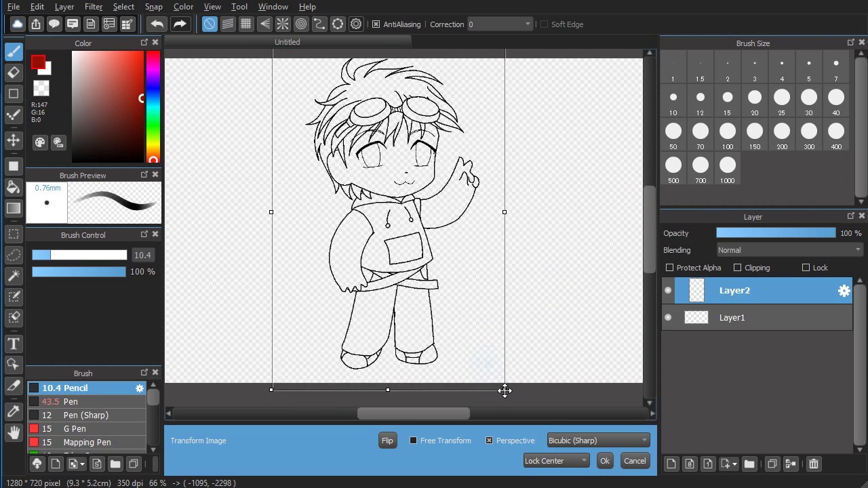This screenshot has height=488, width=868.
Task: Enable the Clipping option in Layer panel
Action: [x=737, y=267]
